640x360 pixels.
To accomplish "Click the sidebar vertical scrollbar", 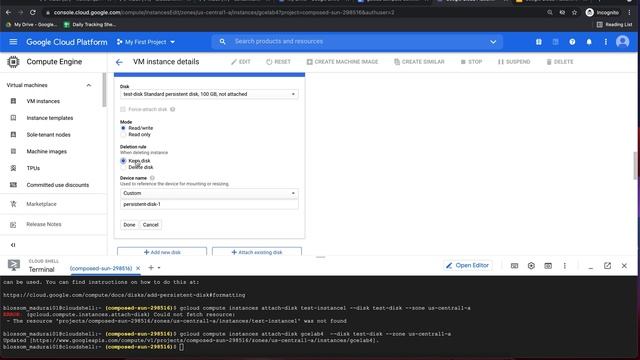I will [x=104, y=90].
